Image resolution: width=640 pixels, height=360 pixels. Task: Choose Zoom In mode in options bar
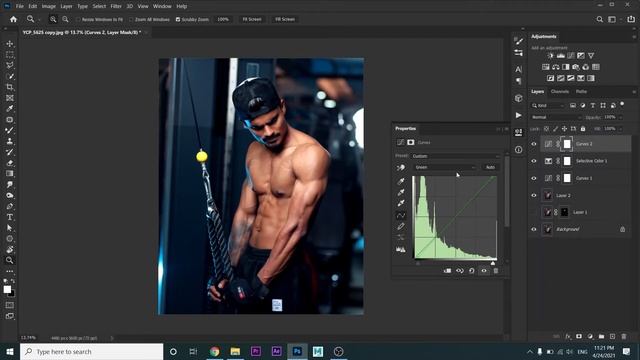pos(53,19)
